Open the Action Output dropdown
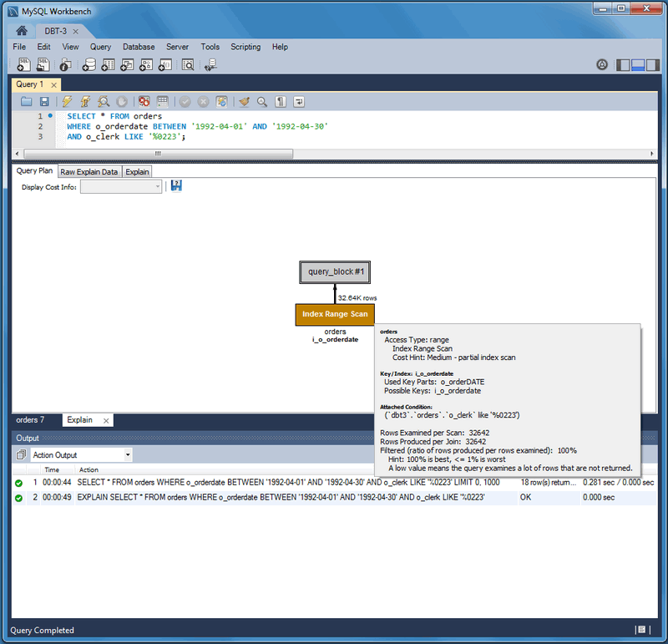Screen dimensions: 668x644 click(81, 454)
